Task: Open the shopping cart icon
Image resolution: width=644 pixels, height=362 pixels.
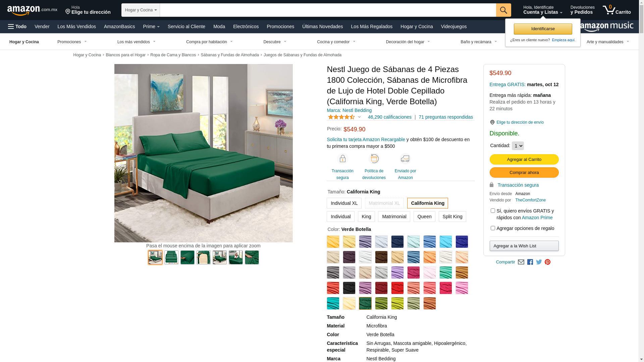Action: 616,10
